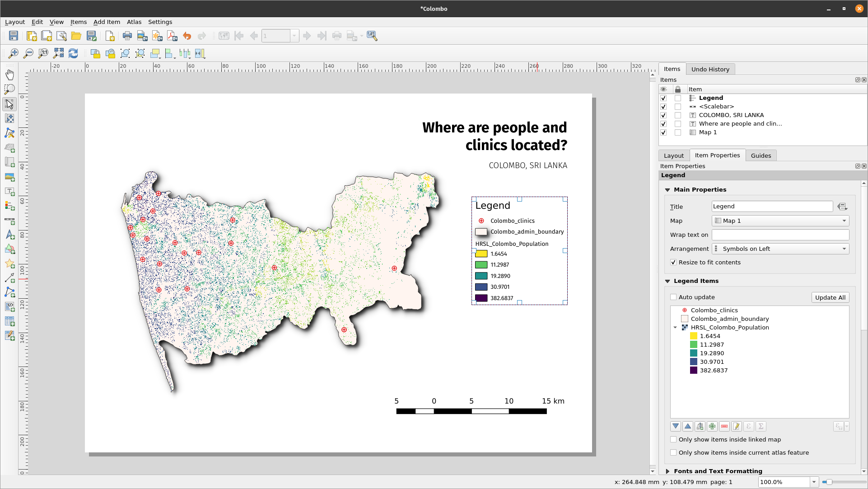
Task: Save the layout project
Action: (x=14, y=36)
